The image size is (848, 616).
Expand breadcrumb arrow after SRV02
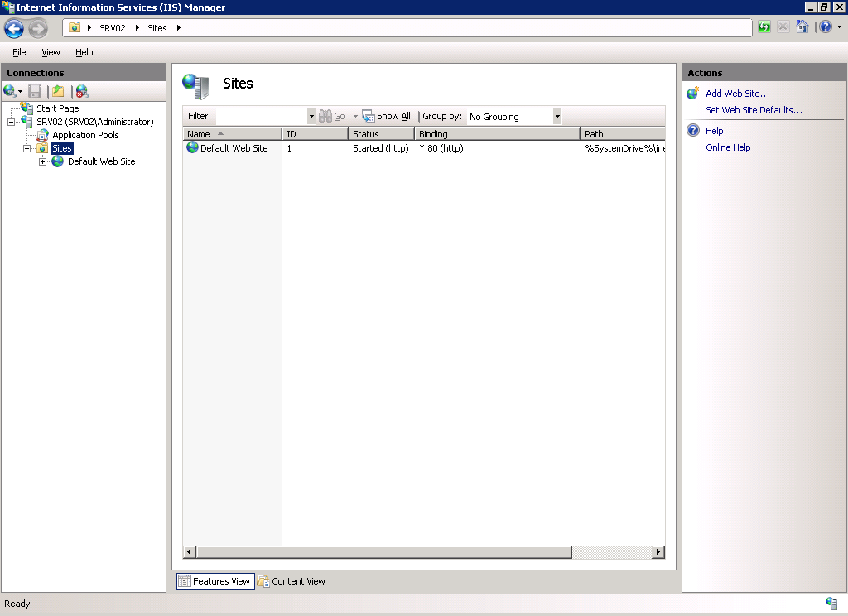point(137,27)
